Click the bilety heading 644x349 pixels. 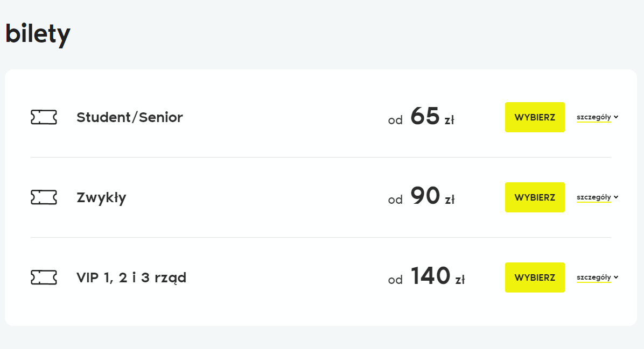coord(38,34)
